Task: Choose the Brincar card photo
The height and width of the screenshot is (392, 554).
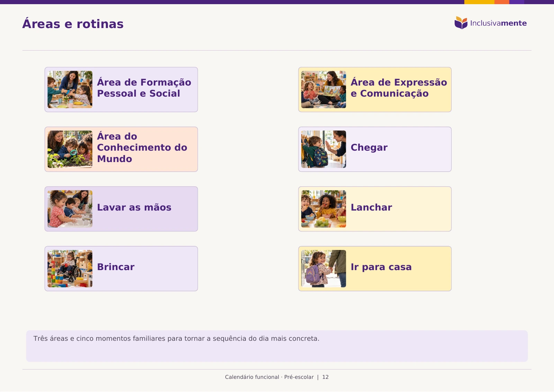Action: point(70,269)
